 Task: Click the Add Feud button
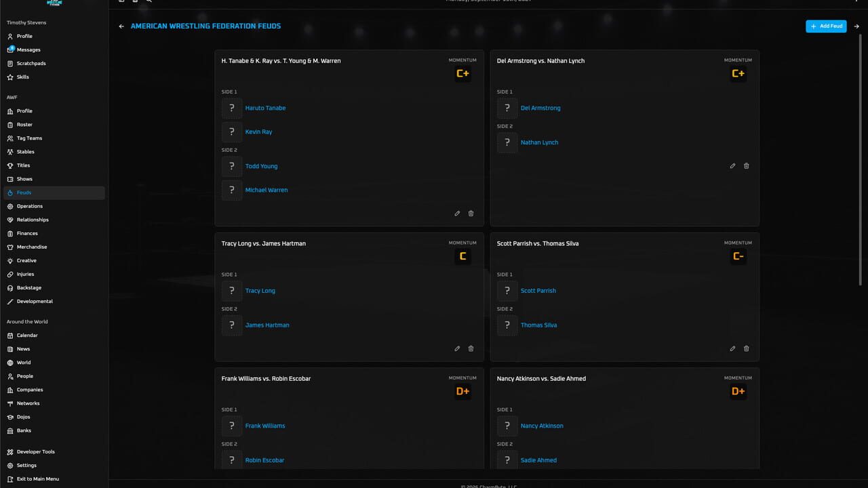coord(826,26)
